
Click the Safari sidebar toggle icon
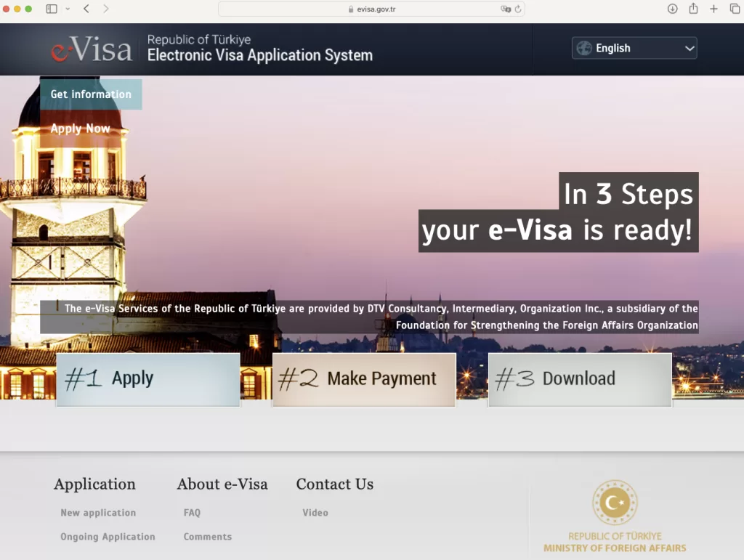point(52,9)
